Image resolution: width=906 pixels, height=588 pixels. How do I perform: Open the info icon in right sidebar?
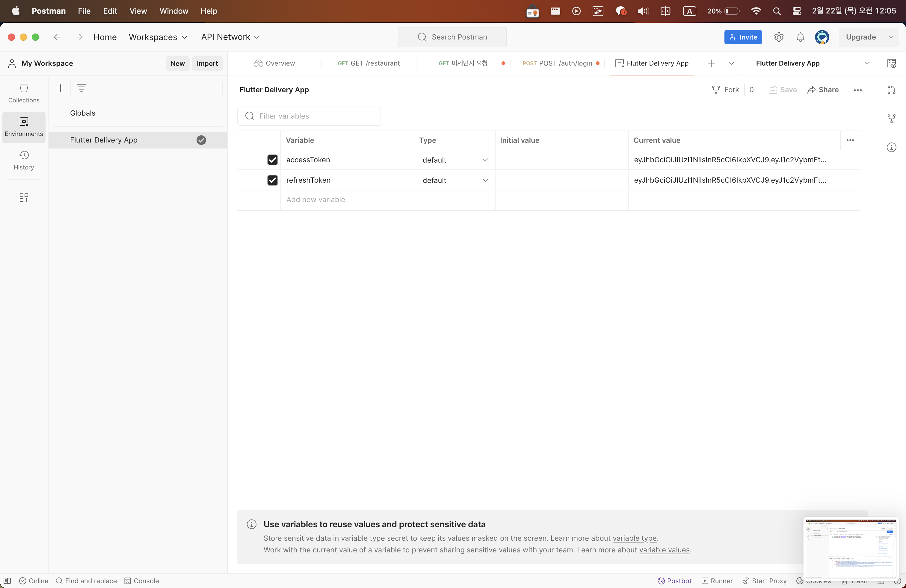891,147
